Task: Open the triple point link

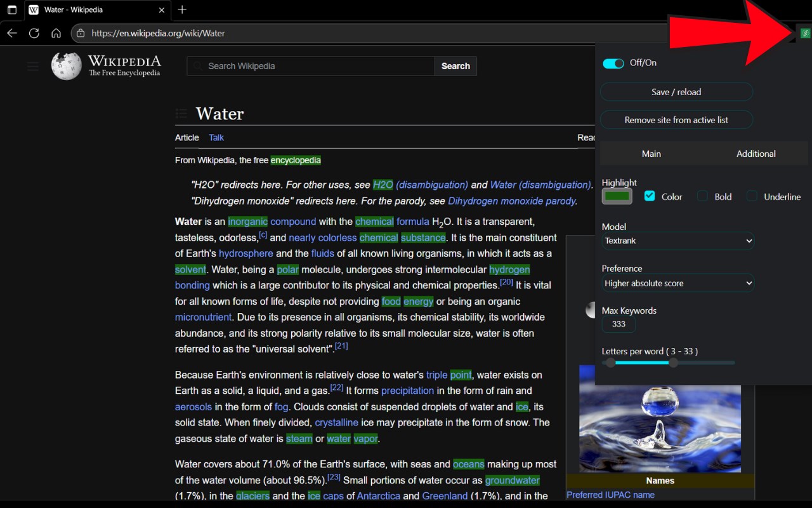Action: pyautogui.click(x=449, y=375)
